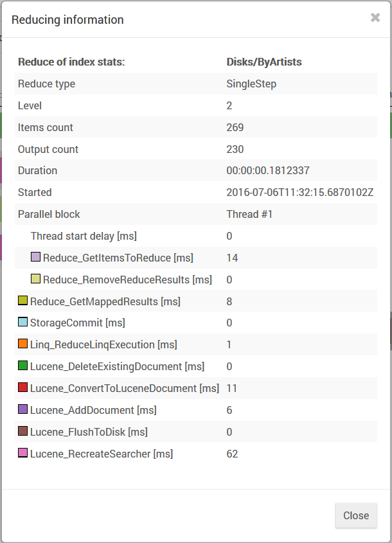The width and height of the screenshot is (392, 543).
Task: Click the Lucene_AddDocument purple swatch
Action: click(x=23, y=409)
